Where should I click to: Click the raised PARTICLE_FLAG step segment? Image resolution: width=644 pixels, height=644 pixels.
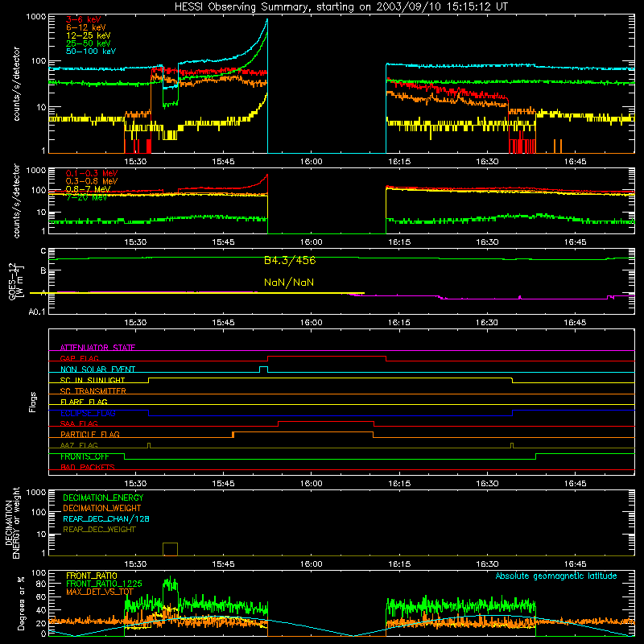tap(303, 432)
